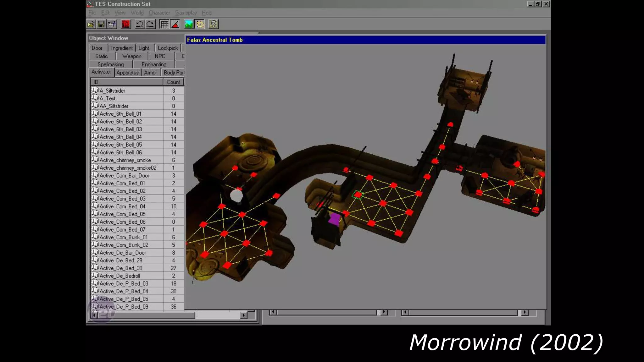Click the save plugin floppy icon
644x362 pixels.
(x=101, y=24)
